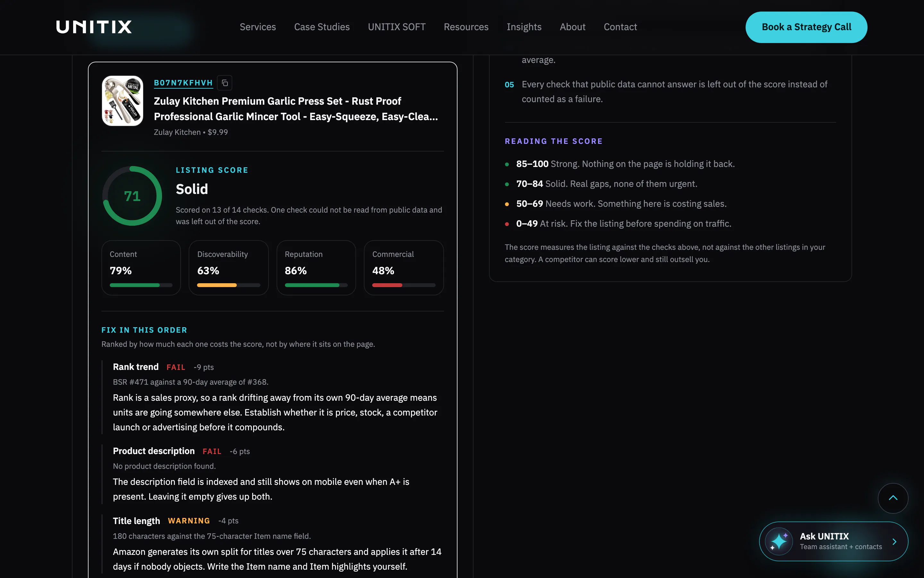
Task: Click the Commercial 48% progress bar
Action: coord(404,285)
